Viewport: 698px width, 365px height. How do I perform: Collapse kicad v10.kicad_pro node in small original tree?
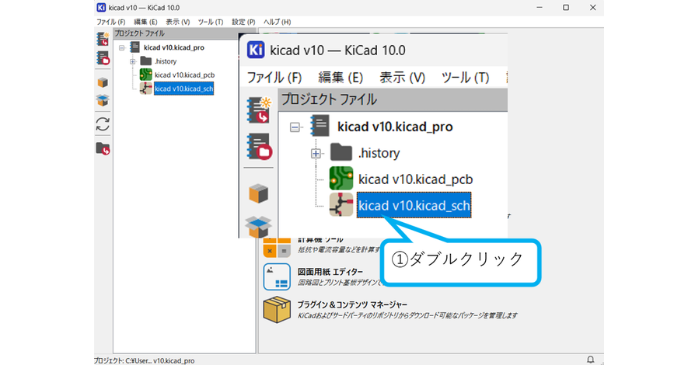pos(122,48)
